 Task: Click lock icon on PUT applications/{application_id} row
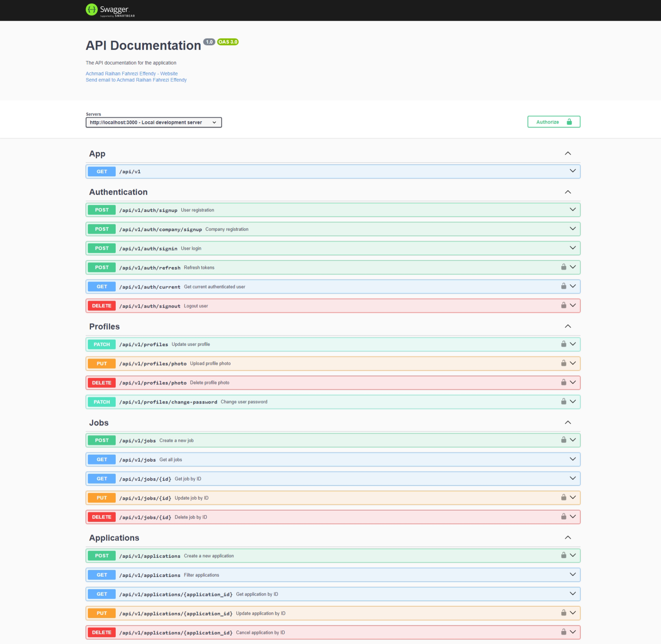(x=563, y=613)
